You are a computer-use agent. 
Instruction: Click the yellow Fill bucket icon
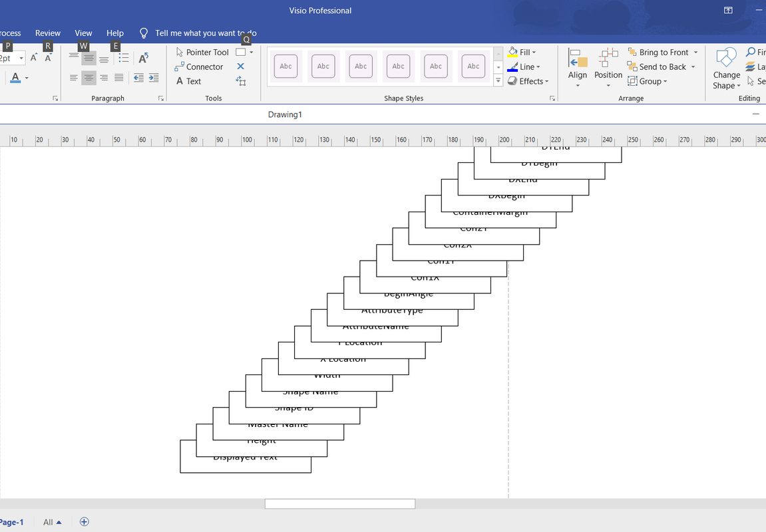pos(512,53)
